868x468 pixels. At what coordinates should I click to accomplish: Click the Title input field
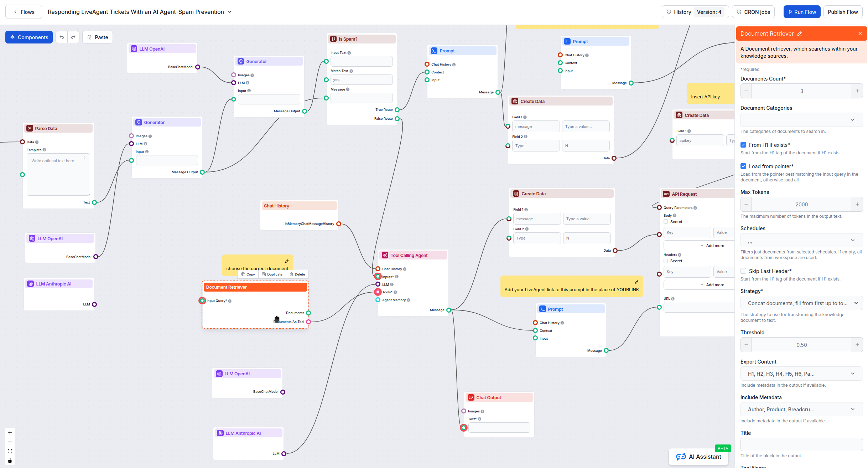(801, 444)
